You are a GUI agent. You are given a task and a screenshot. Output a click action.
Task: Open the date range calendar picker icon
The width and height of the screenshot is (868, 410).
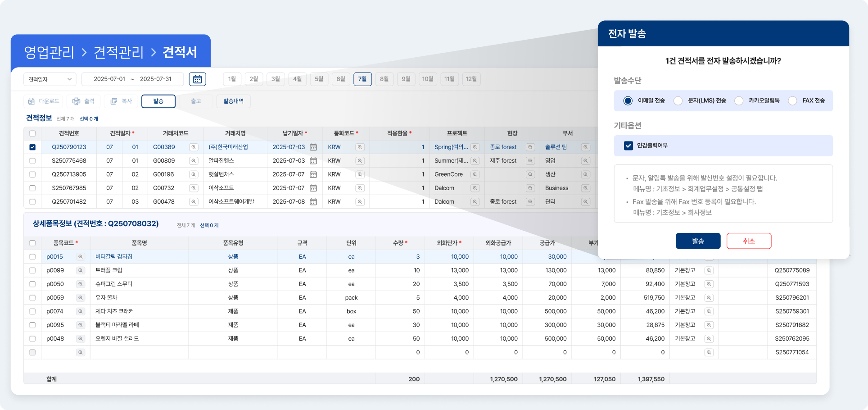[x=197, y=79]
